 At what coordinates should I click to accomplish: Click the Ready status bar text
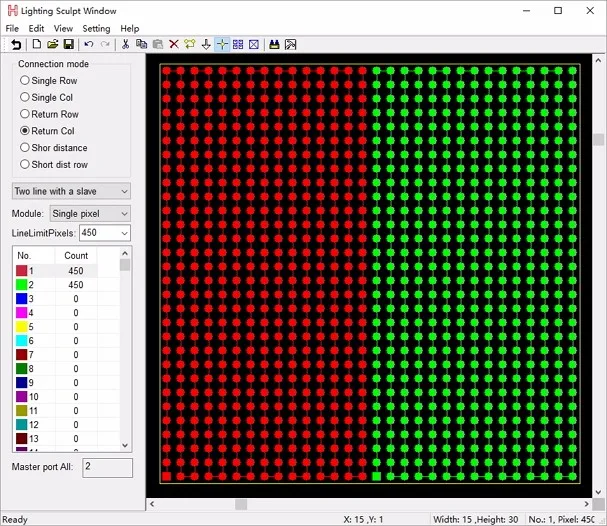pyautogui.click(x=15, y=519)
